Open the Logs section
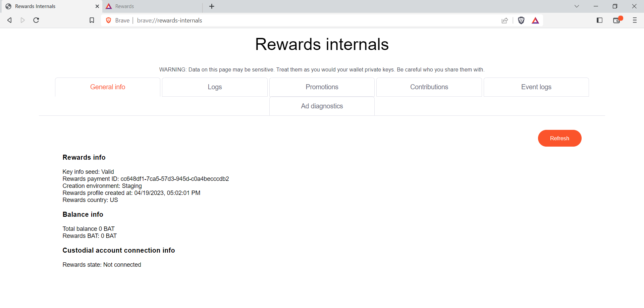644x308 pixels. click(x=214, y=87)
